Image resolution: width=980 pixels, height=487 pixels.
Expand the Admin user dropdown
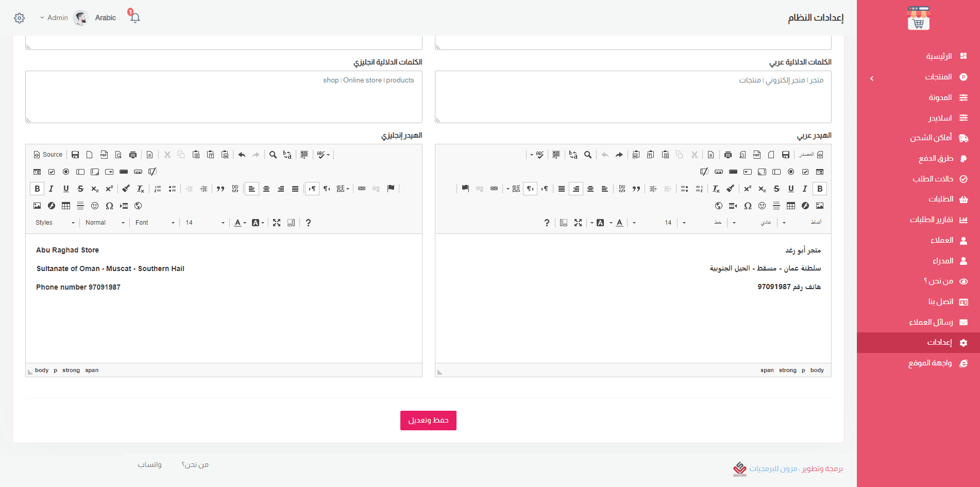[x=54, y=18]
